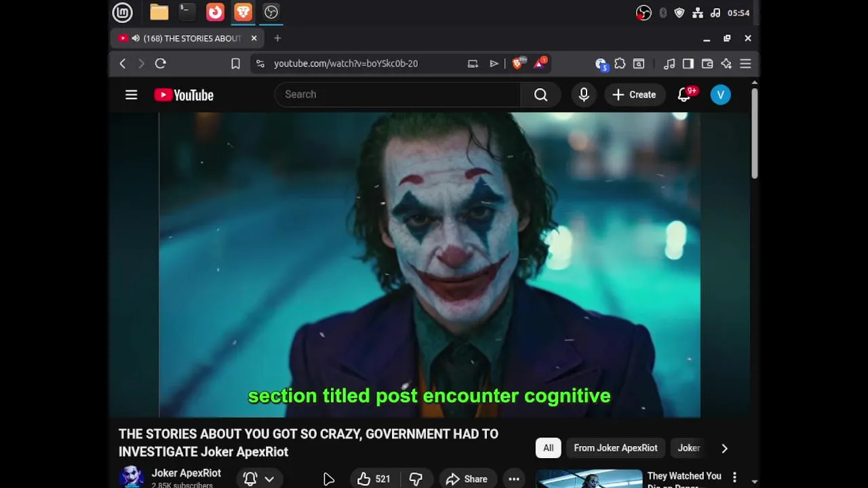Image resolution: width=868 pixels, height=488 pixels.
Task: Show more filter chips with arrow
Action: tap(724, 448)
